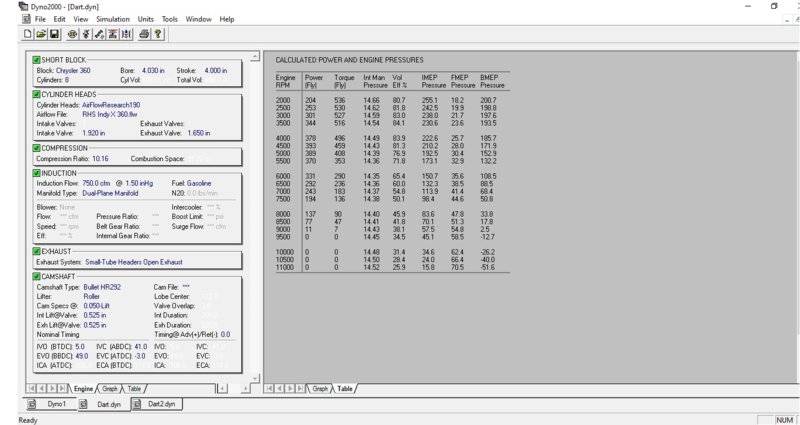Click the Open file toolbar icon
Screen dimensions: 800x425
40,34
